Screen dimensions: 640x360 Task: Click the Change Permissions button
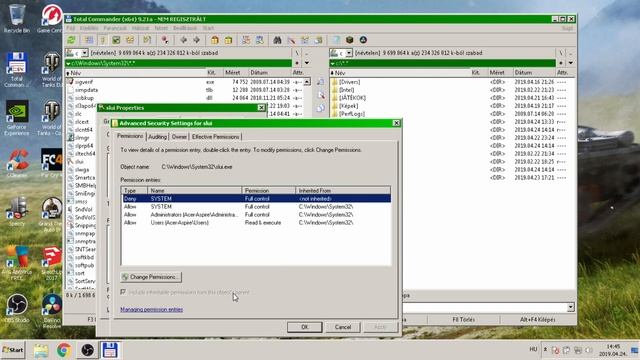click(x=151, y=277)
